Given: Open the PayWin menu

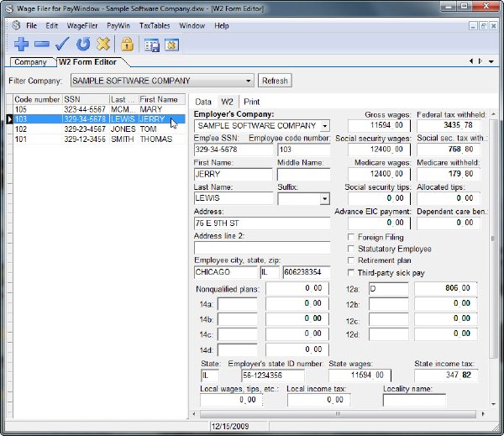Looking at the screenshot, I should tap(118, 26).
